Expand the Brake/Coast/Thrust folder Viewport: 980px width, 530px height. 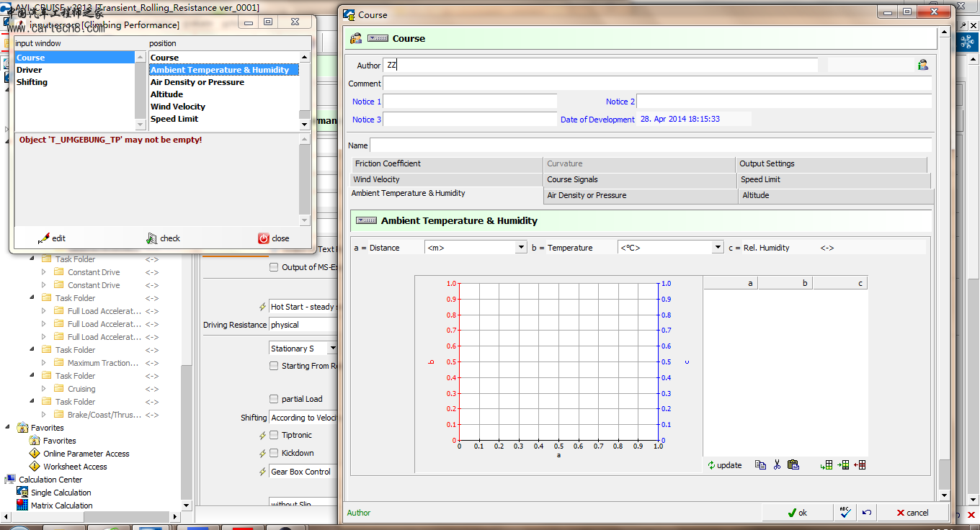click(x=44, y=415)
